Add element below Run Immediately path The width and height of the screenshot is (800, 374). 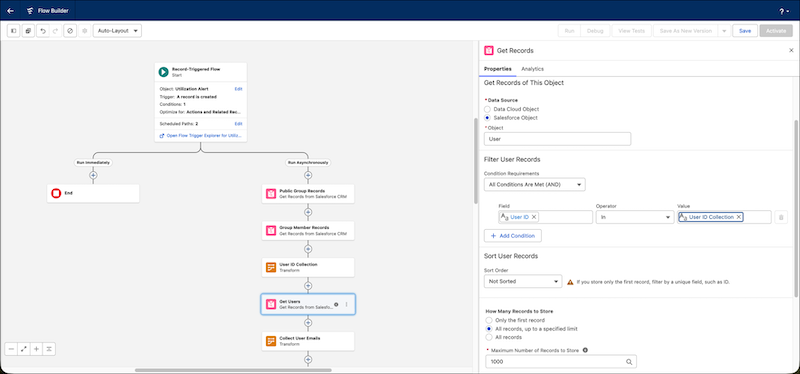click(x=93, y=175)
